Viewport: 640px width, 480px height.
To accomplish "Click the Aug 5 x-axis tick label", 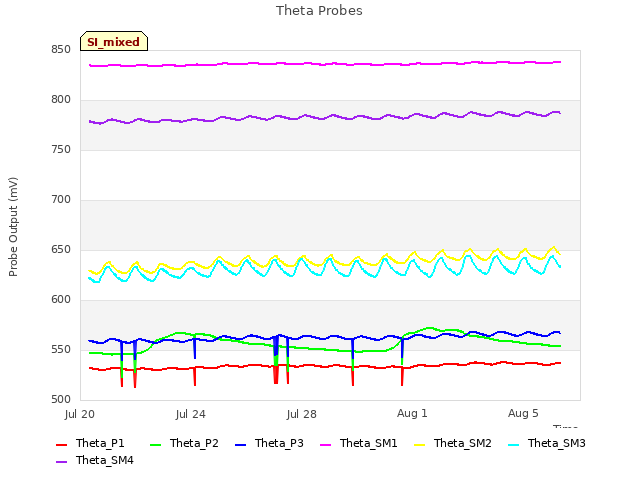I will point(523,413).
